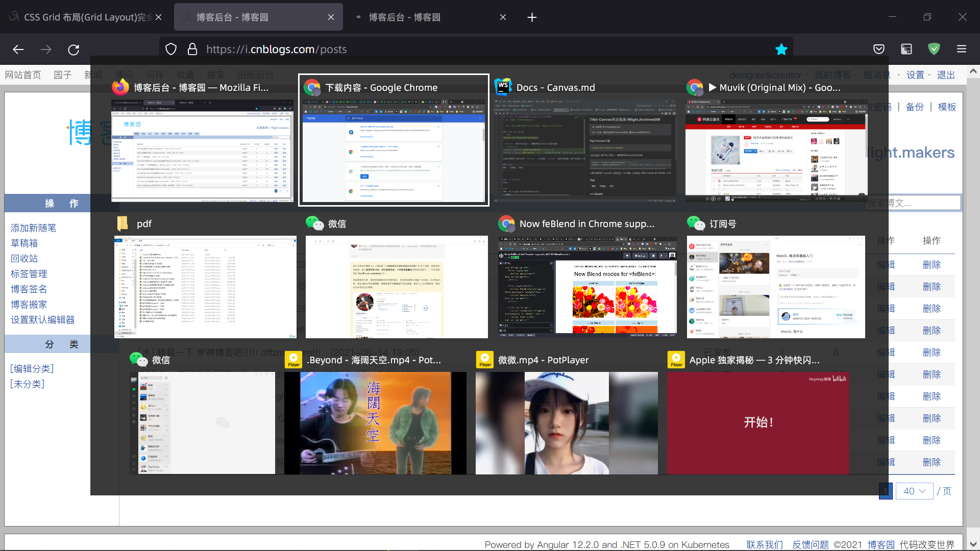Image resolution: width=980 pixels, height=551 pixels.
Task: Switch to the pdf folder window
Action: 205,286
